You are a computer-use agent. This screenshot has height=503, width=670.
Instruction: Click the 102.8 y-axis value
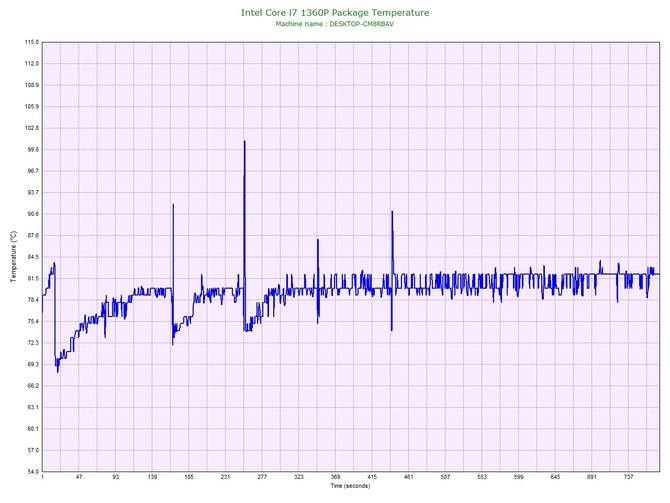tap(32, 128)
